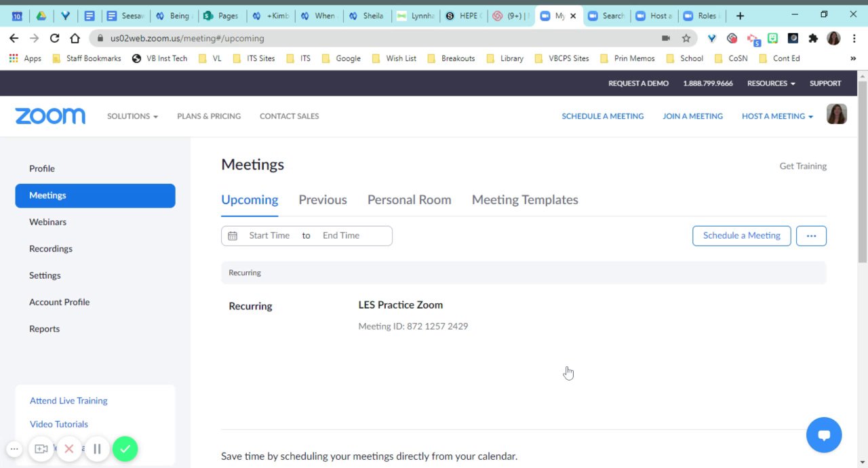Open the Chrome extensions puzzle icon

813,39
